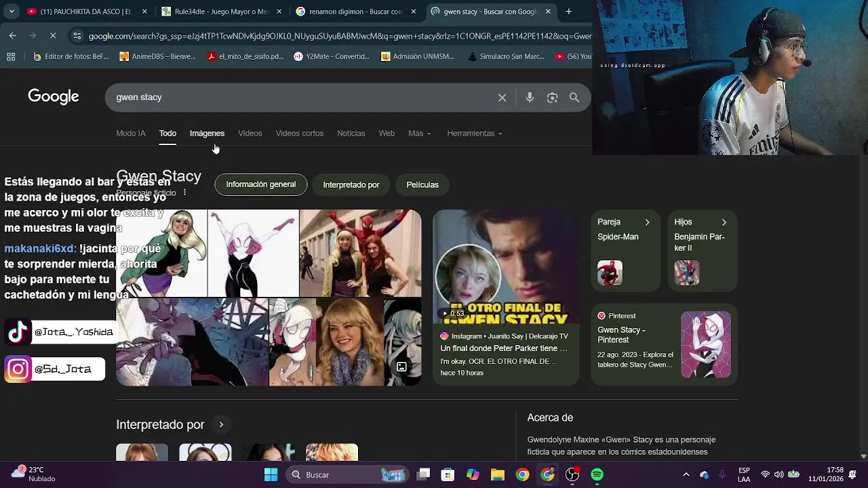
Task: Open Spider-Gwen white suit thumbnail
Action: coord(254,253)
